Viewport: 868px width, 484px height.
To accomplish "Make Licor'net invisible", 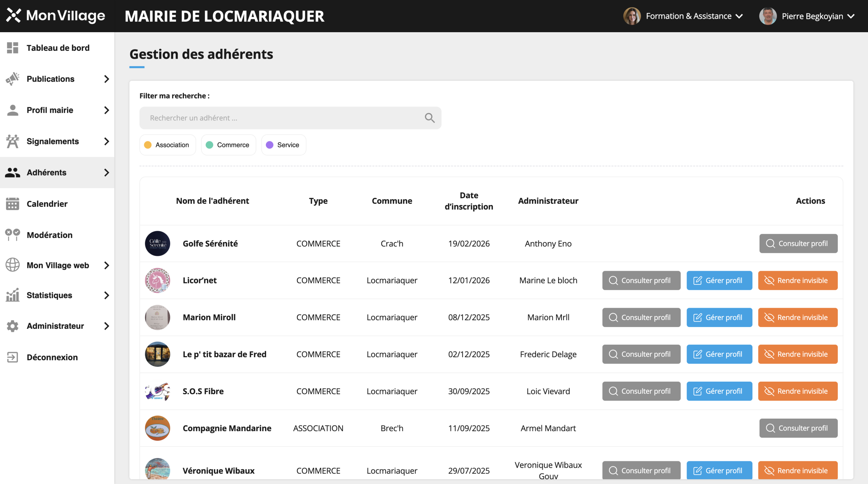I will point(797,280).
